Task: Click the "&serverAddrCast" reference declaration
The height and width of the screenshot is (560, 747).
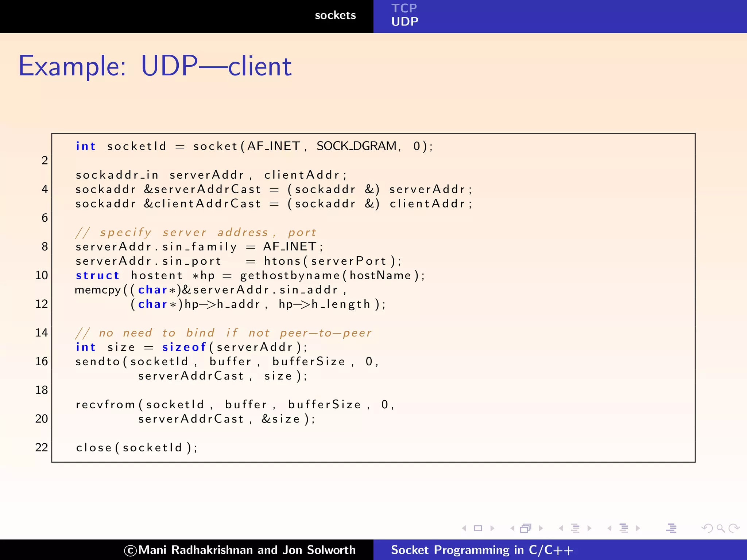Action: pyautogui.click(x=202, y=189)
